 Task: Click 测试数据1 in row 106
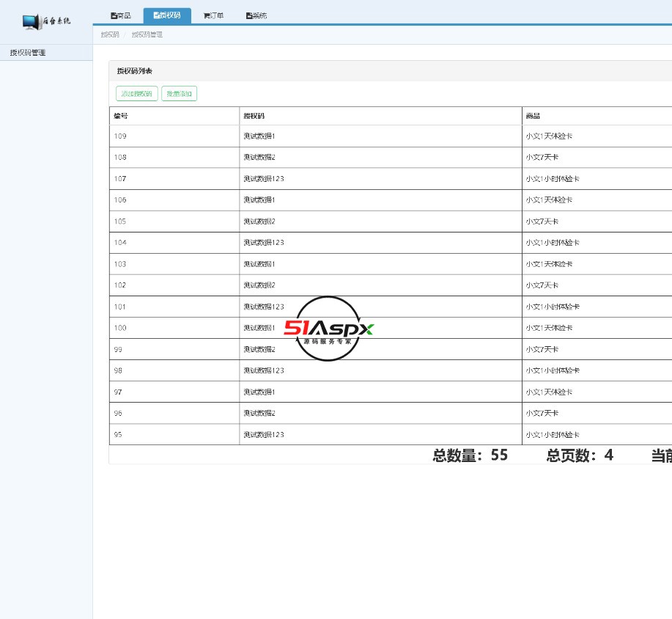[259, 200]
